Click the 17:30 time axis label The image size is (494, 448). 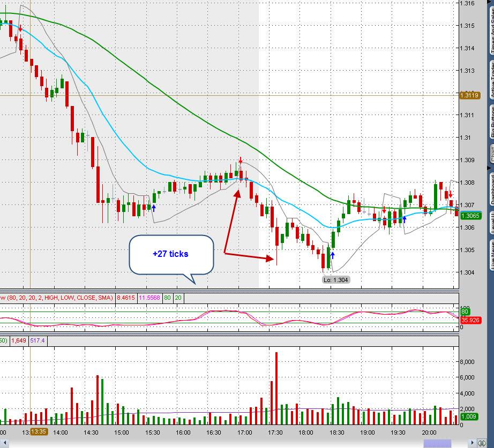tap(275, 432)
